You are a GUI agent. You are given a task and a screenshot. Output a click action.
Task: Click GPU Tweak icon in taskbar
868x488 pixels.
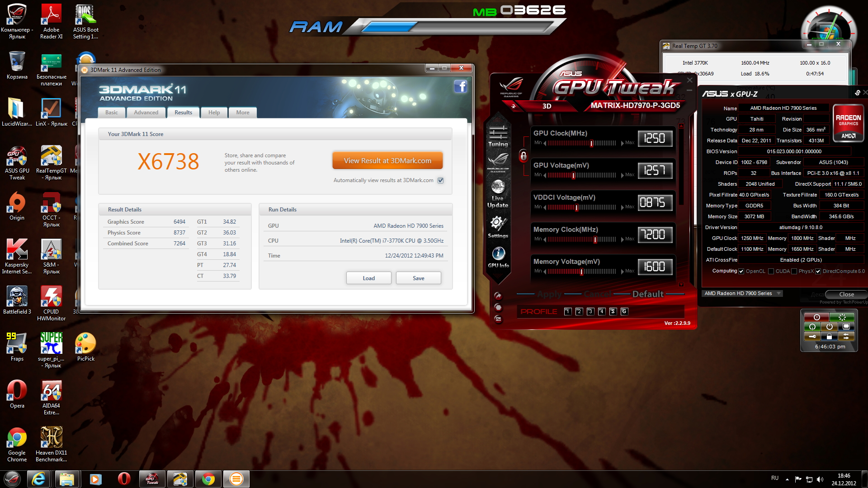point(152,479)
